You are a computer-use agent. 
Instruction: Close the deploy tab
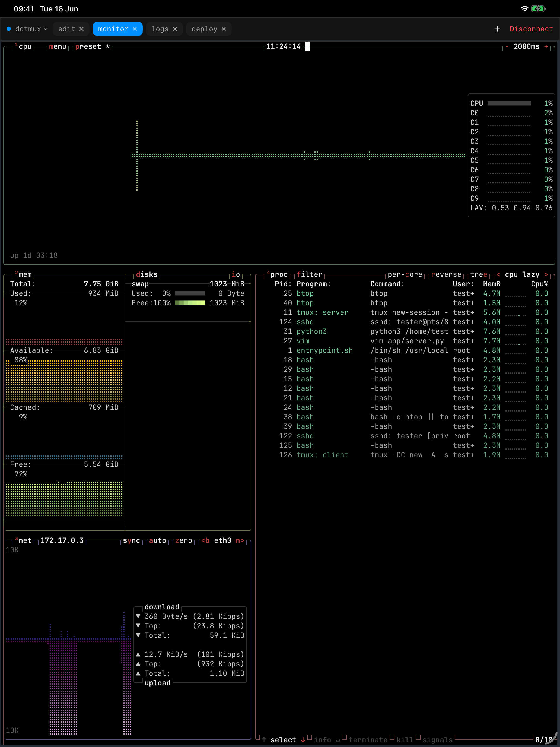coord(224,29)
